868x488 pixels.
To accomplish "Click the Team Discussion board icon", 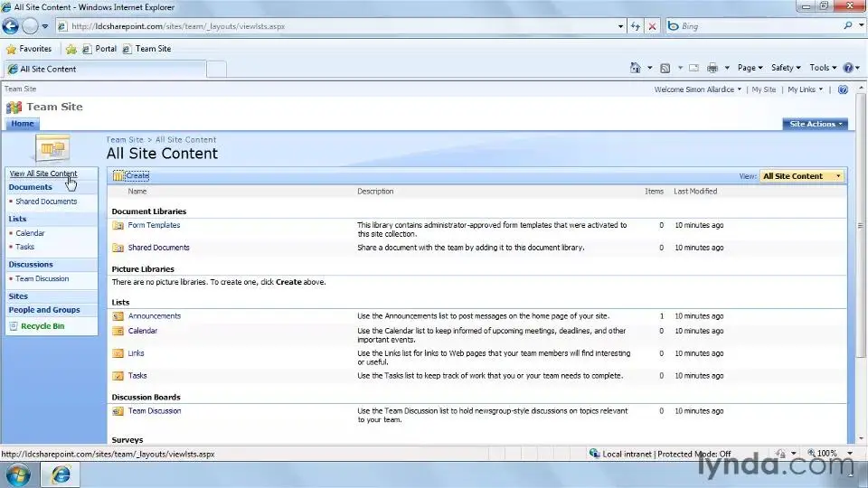I will tap(118, 411).
